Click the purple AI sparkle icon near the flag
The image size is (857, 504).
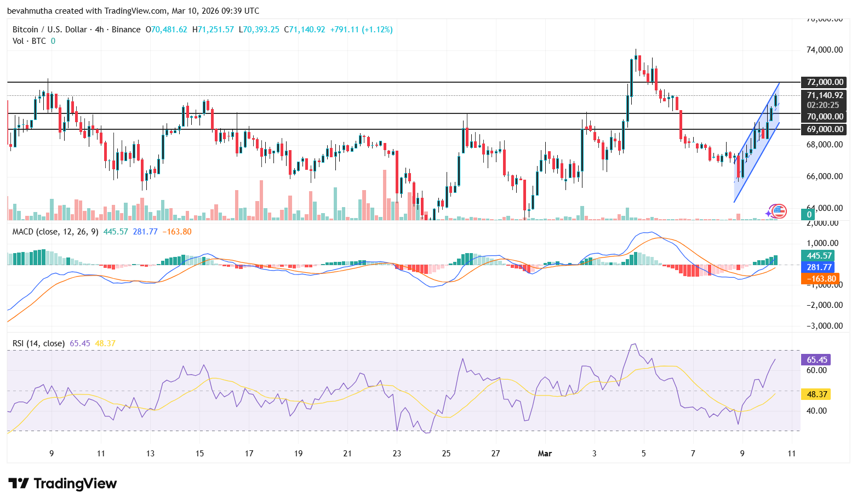coord(769,213)
